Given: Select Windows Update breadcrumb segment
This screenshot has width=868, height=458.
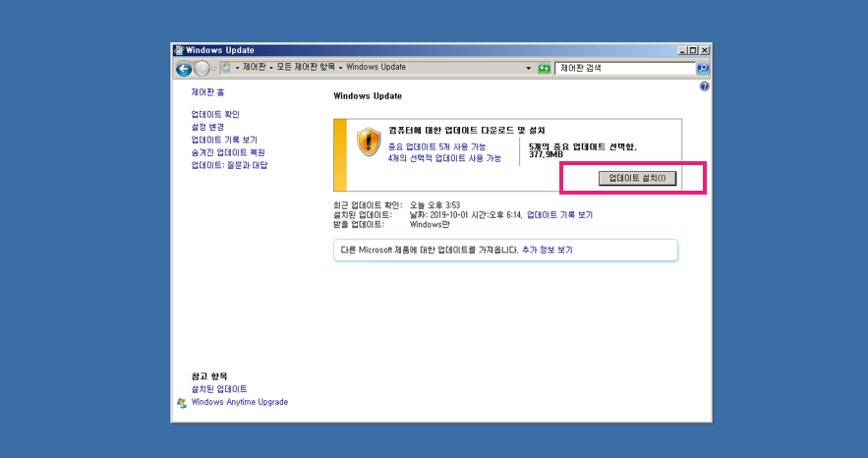Looking at the screenshot, I should [x=376, y=67].
